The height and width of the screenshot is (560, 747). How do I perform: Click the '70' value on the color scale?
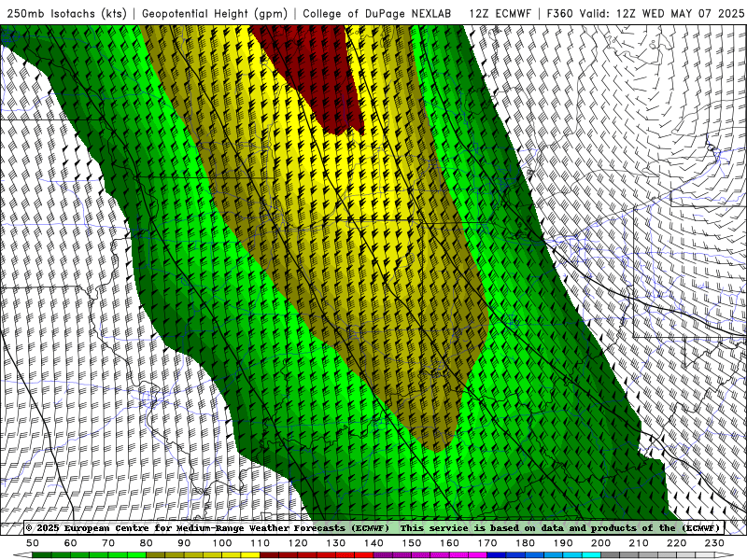pos(108,543)
